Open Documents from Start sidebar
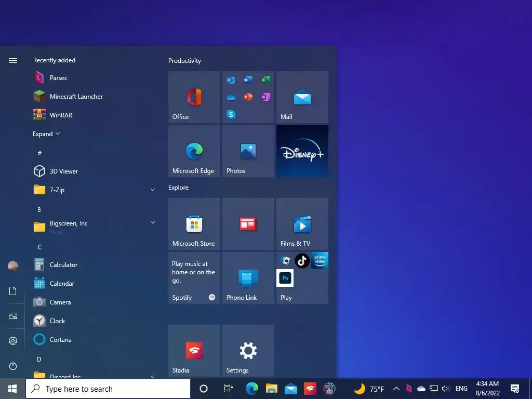 click(13, 291)
